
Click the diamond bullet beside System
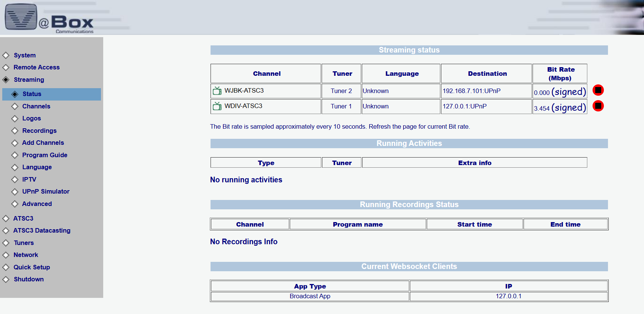click(6, 56)
